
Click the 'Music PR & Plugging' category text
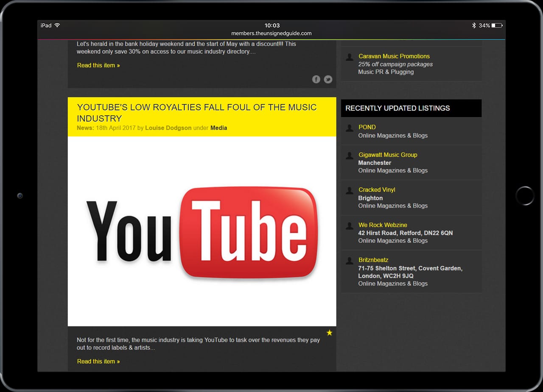pos(386,72)
